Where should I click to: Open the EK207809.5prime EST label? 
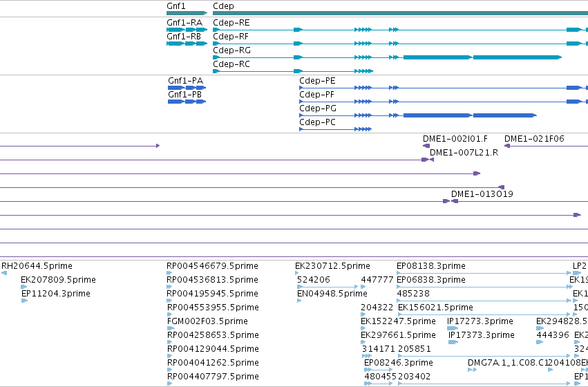point(58,280)
